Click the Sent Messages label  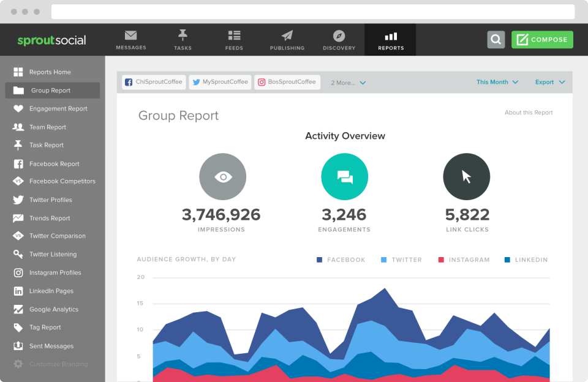[51, 346]
